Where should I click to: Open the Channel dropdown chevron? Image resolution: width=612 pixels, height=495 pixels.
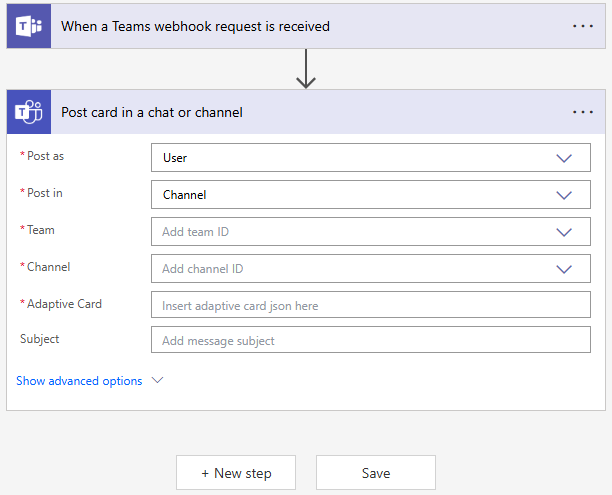564,269
